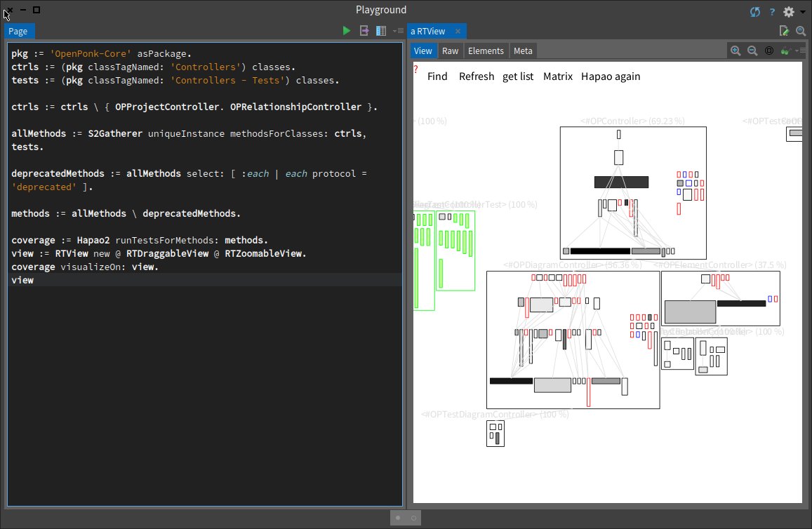Viewport: 812px width, 529px height.
Task: Click 'coverage visualizeOn: view.' code line
Action: click(x=85, y=267)
